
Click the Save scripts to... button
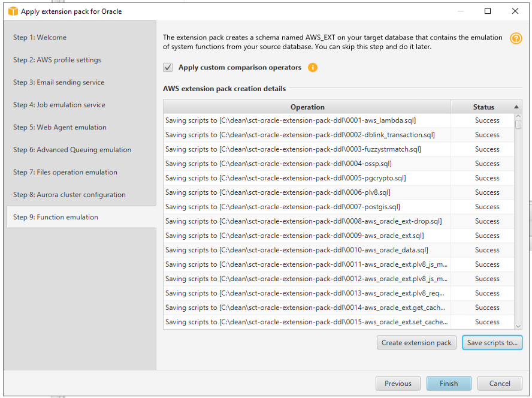click(x=492, y=343)
